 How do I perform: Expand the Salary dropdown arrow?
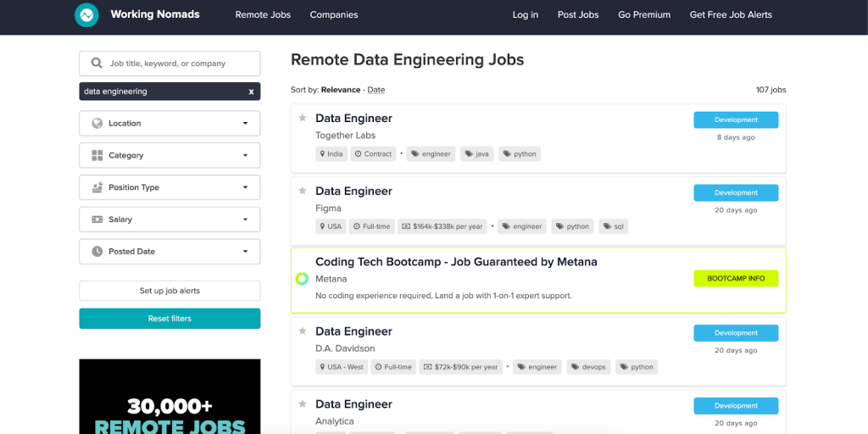coord(245,220)
